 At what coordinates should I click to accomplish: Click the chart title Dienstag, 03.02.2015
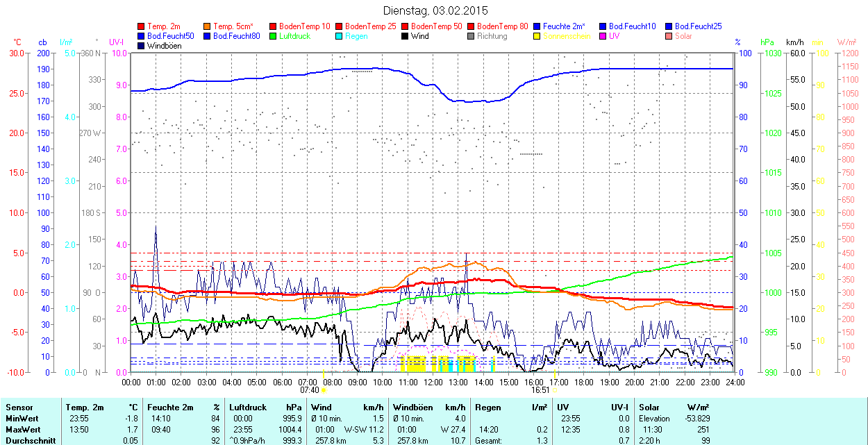435,11
